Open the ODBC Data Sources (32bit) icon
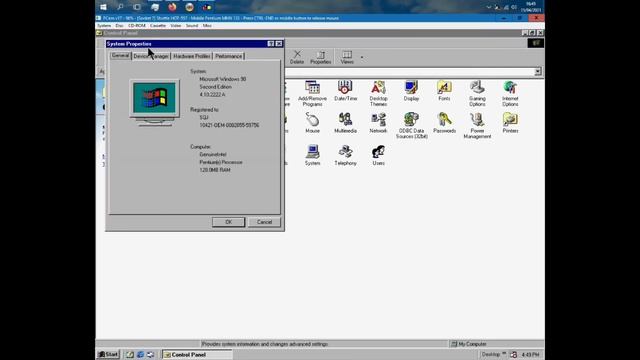 coord(411,126)
